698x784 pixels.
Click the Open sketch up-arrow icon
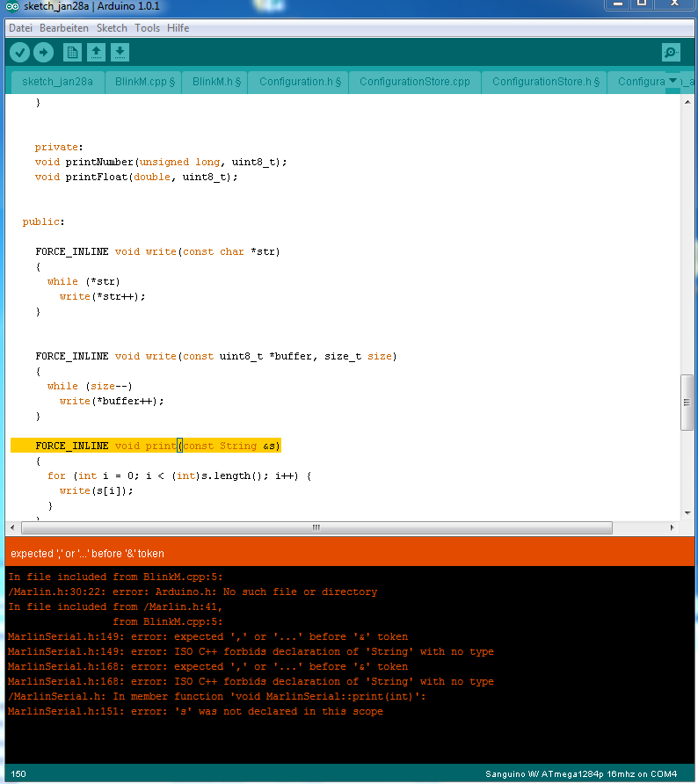click(x=96, y=53)
